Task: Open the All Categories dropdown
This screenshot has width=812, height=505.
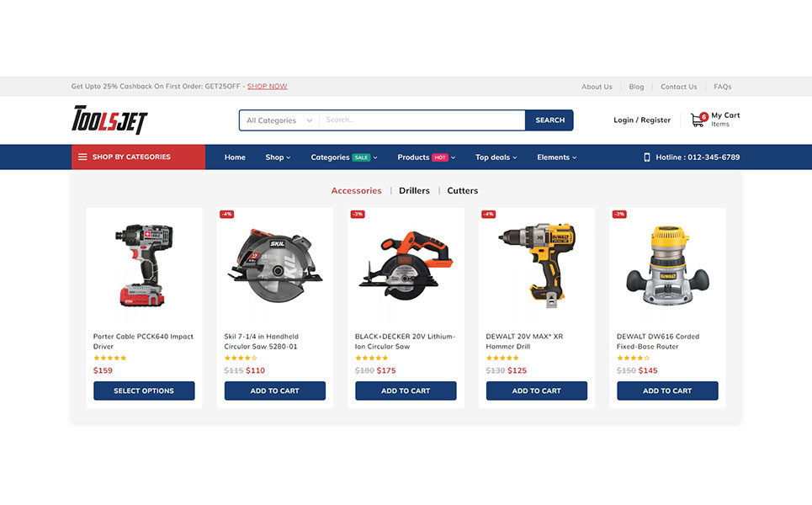Action: [279, 120]
